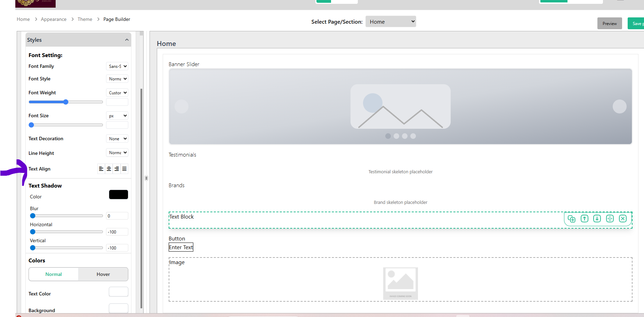644x317 pixels.
Task: Click the Testimonials section label
Action: click(x=182, y=154)
